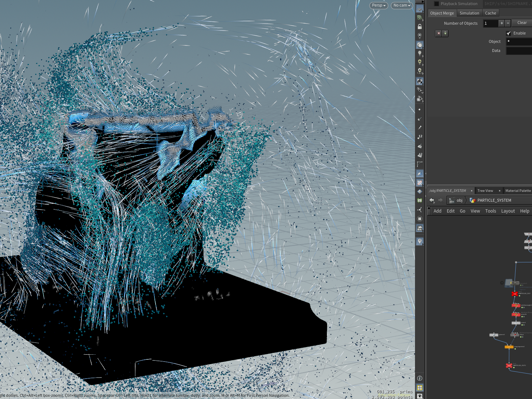This screenshot has height=399, width=532.
Task: Click the Data text field
Action: (x=519, y=51)
